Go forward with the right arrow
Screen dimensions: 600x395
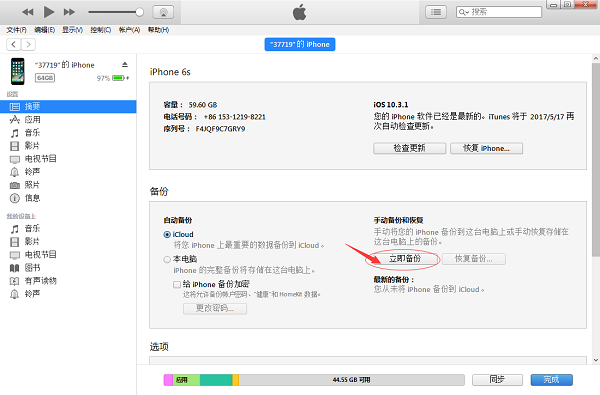tap(28, 44)
